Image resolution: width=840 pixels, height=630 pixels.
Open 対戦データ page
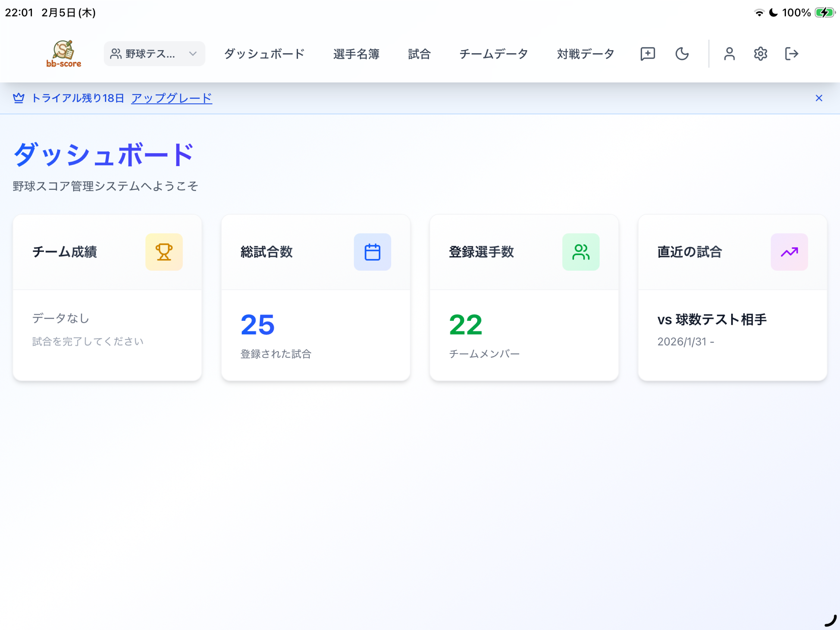(585, 54)
